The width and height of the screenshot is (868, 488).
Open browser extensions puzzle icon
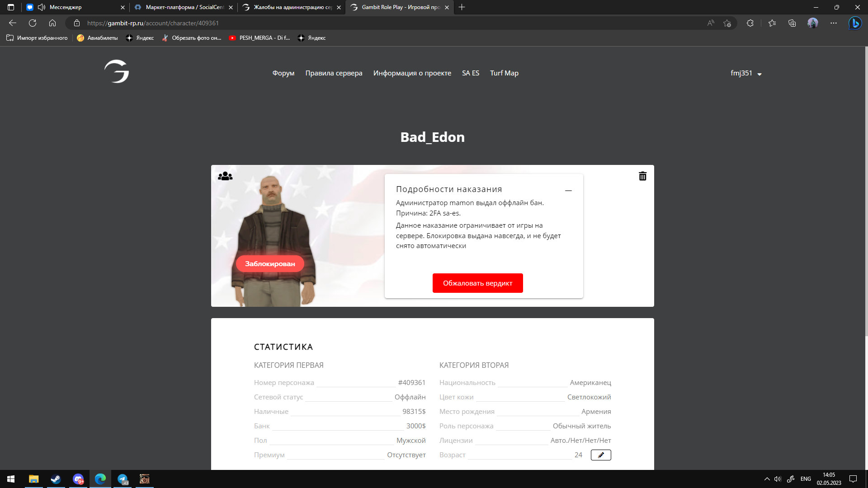[750, 23]
